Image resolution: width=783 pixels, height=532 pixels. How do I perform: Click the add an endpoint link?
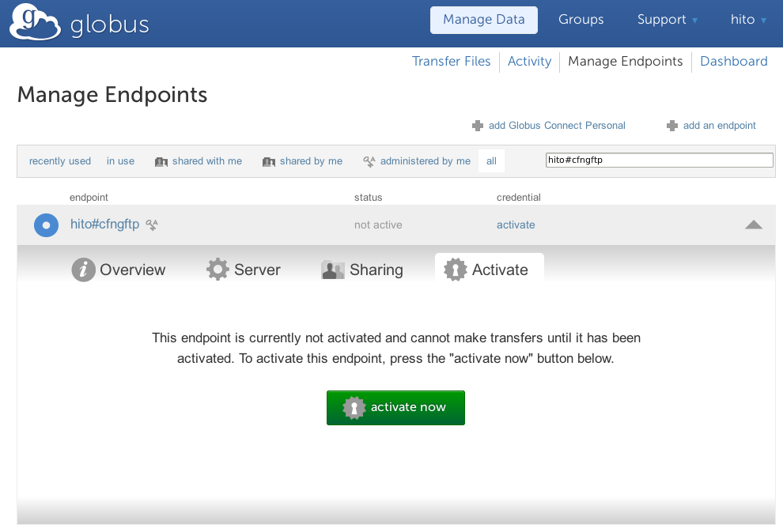pyautogui.click(x=719, y=126)
